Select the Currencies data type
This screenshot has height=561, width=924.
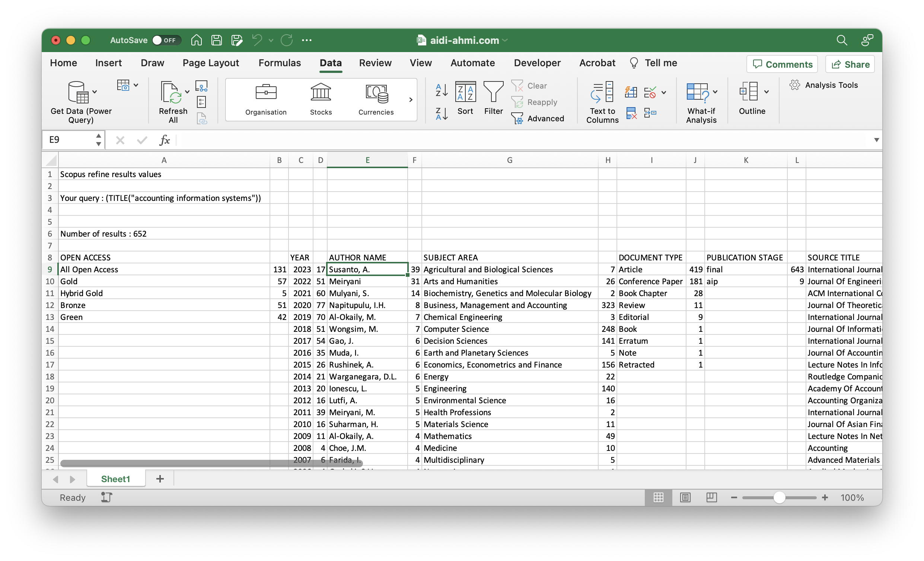click(376, 100)
